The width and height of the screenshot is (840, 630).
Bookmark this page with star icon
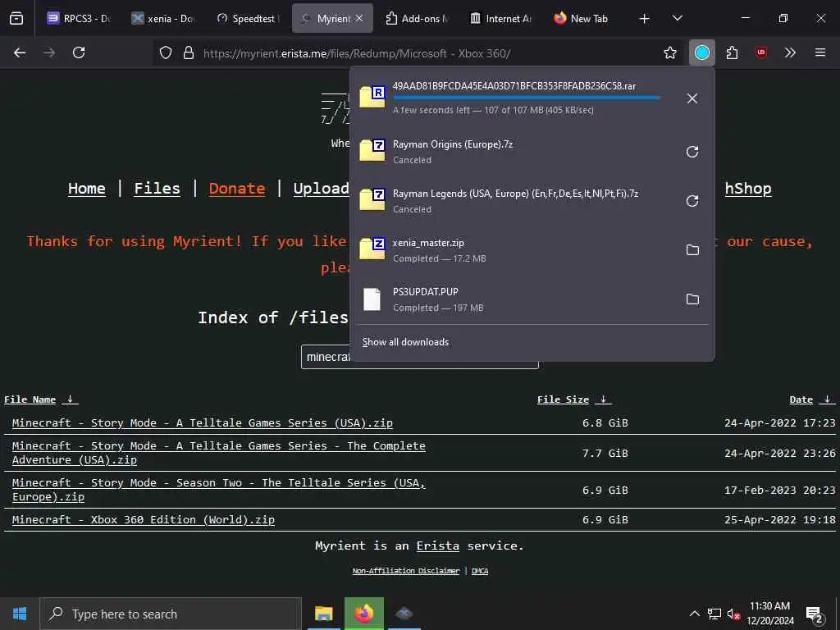point(669,52)
